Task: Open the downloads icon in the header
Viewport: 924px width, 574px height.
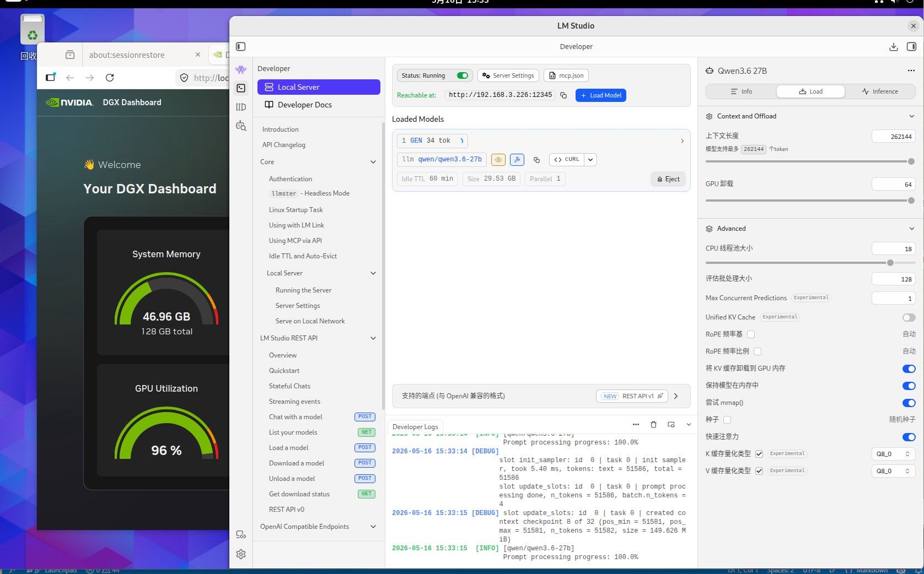Action: click(894, 47)
